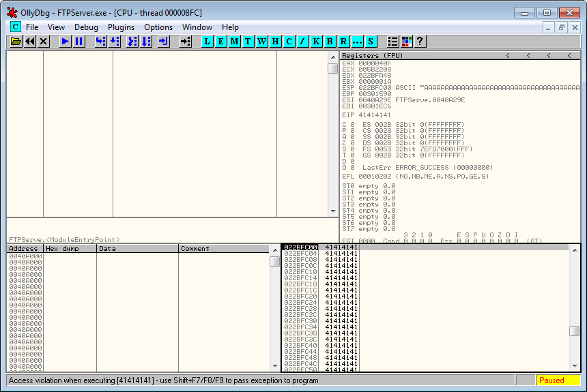Open the Debug menu
The width and height of the screenshot is (587, 392).
(x=86, y=27)
